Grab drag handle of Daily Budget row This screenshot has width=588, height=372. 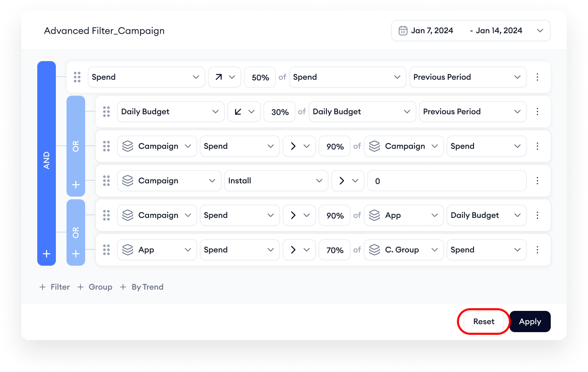pos(106,112)
